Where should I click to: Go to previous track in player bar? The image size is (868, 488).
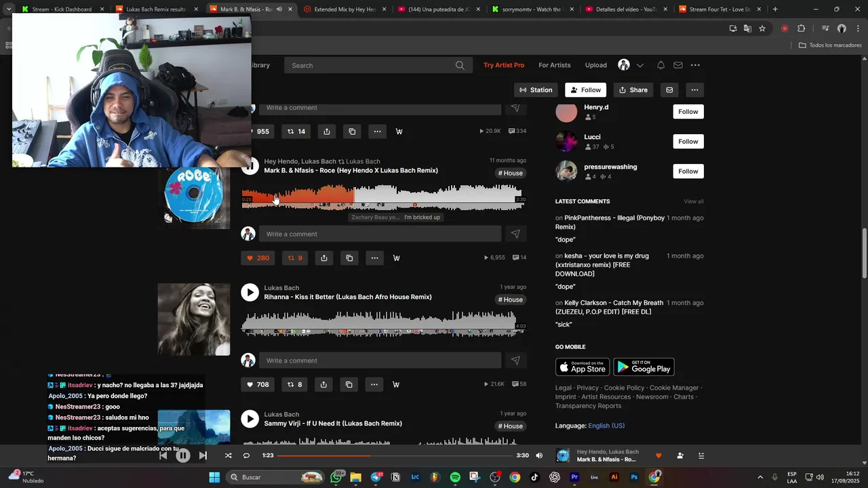tap(163, 455)
